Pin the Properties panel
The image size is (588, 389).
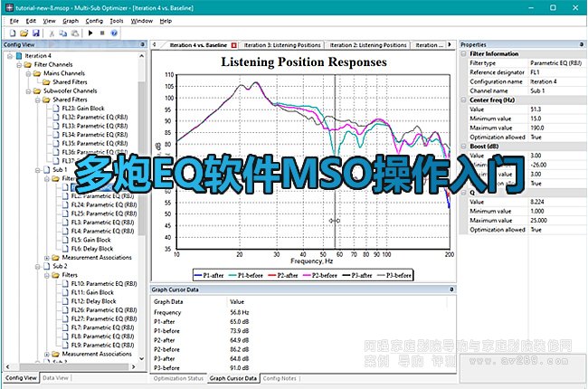coord(582,44)
